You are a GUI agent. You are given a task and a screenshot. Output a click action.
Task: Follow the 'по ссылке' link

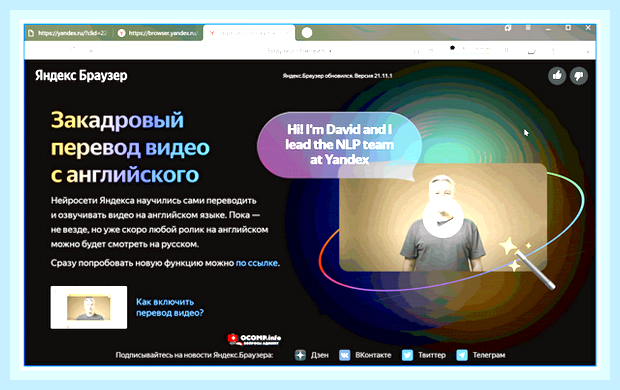tap(257, 263)
